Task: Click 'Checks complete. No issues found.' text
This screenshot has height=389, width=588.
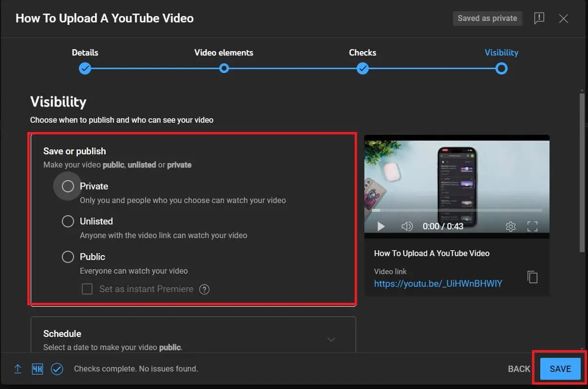Action: pos(136,369)
